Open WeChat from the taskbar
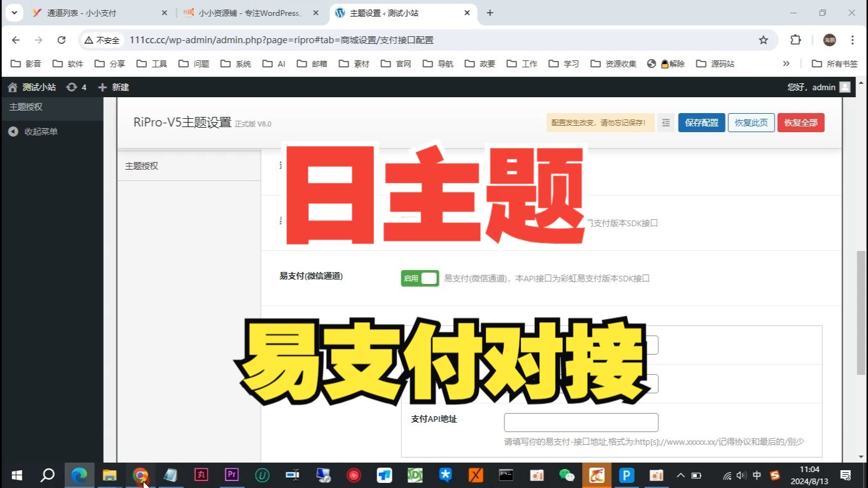The width and height of the screenshot is (868, 488). [566, 475]
